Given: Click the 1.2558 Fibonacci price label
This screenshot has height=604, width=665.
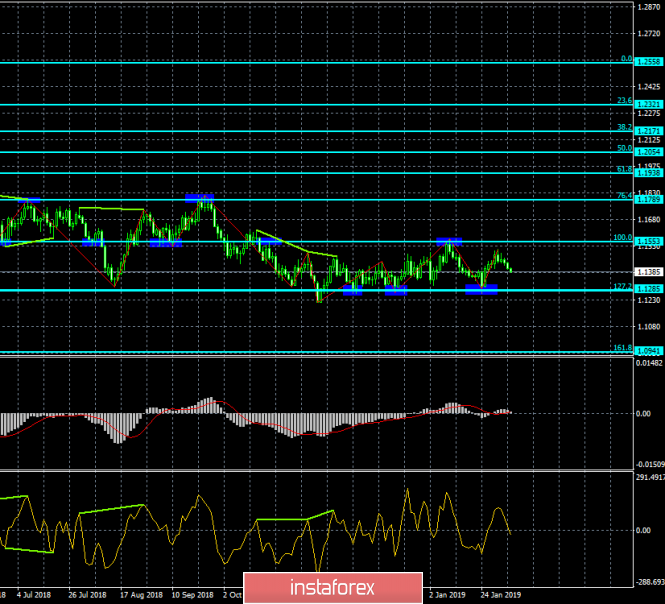Looking at the screenshot, I should click(x=649, y=62).
